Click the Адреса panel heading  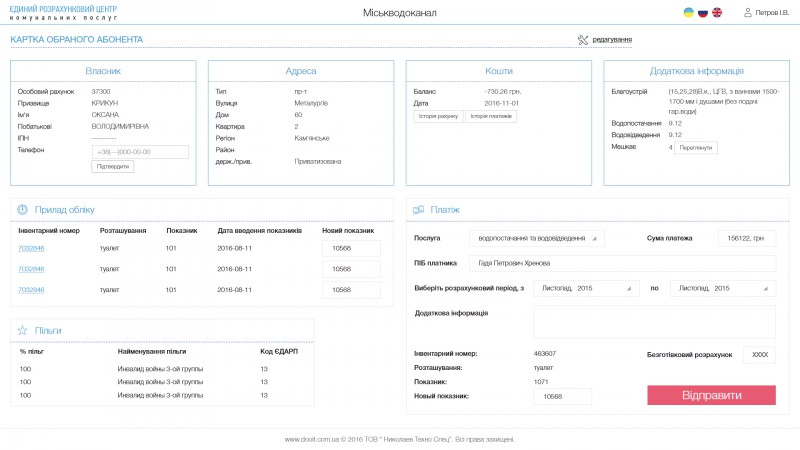pyautogui.click(x=301, y=71)
